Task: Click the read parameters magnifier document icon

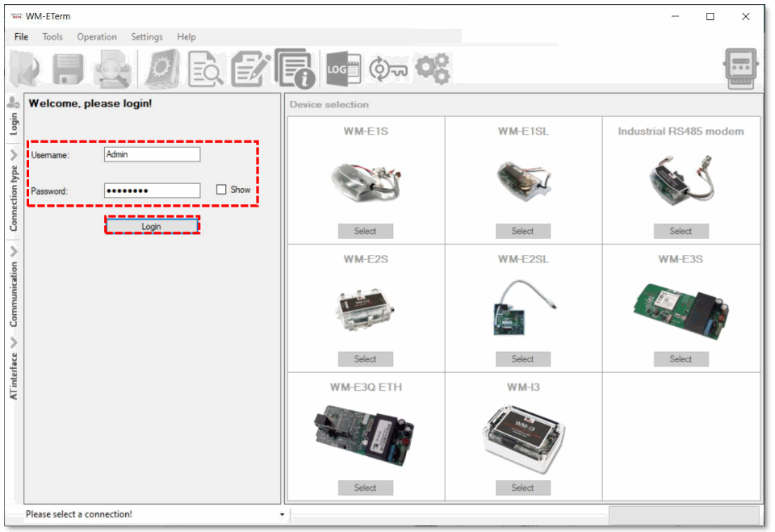Action: pos(205,68)
